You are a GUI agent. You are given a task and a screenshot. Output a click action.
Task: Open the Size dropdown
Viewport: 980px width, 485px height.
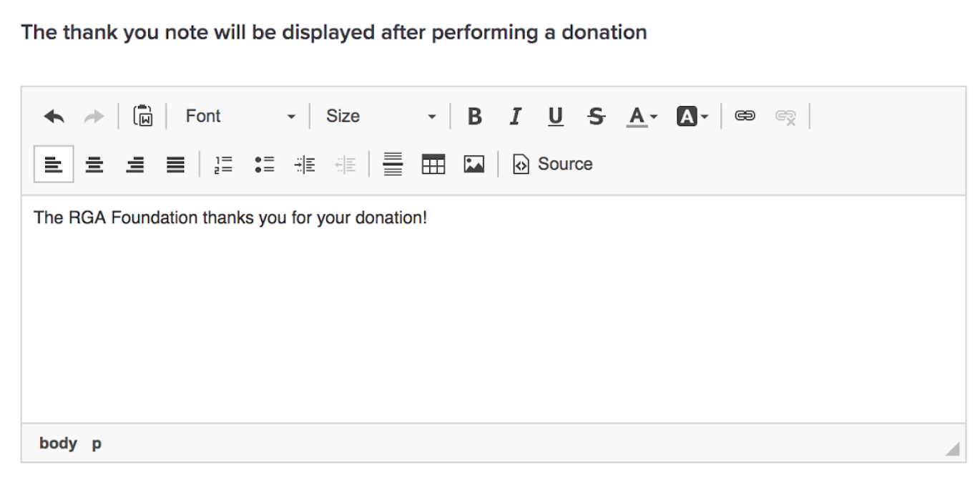[380, 117]
